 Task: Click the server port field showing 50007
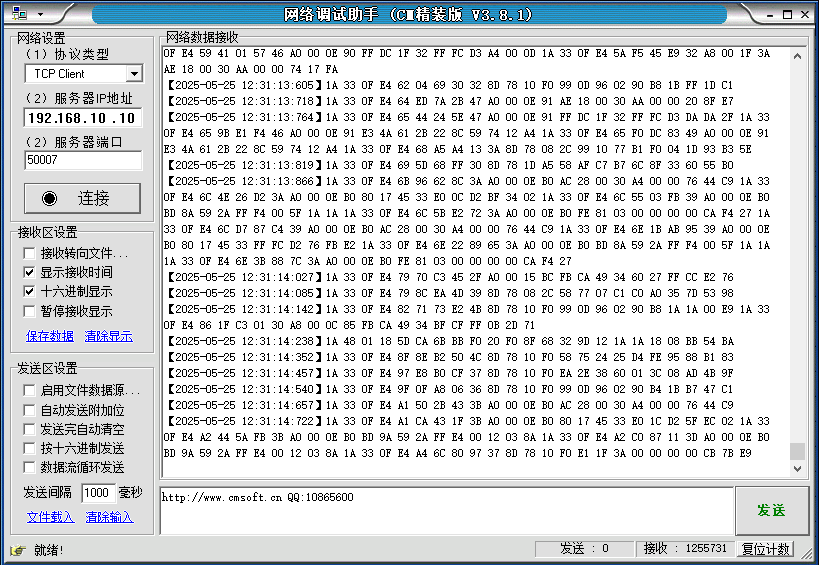[83, 160]
